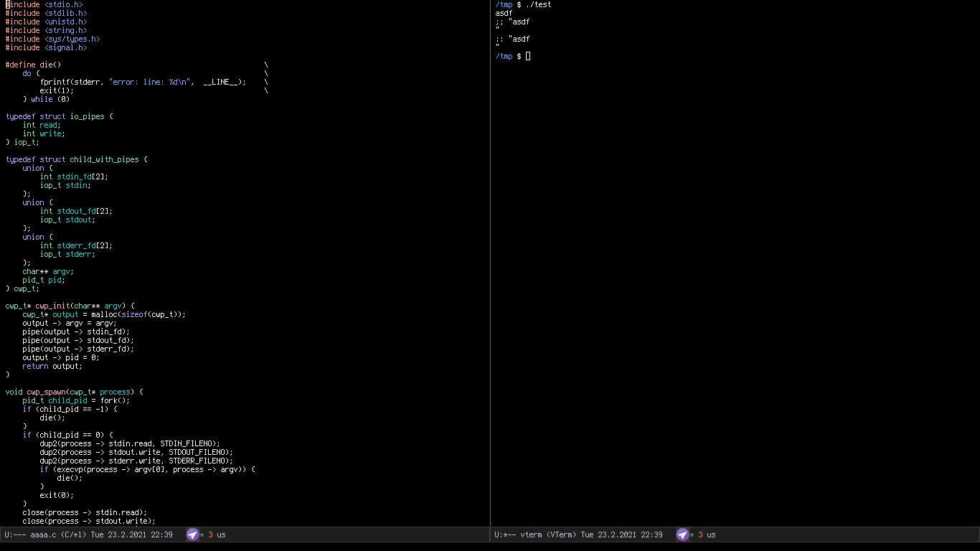Click the 'int write;' line
This screenshot has height=551, width=980.
[44, 133]
